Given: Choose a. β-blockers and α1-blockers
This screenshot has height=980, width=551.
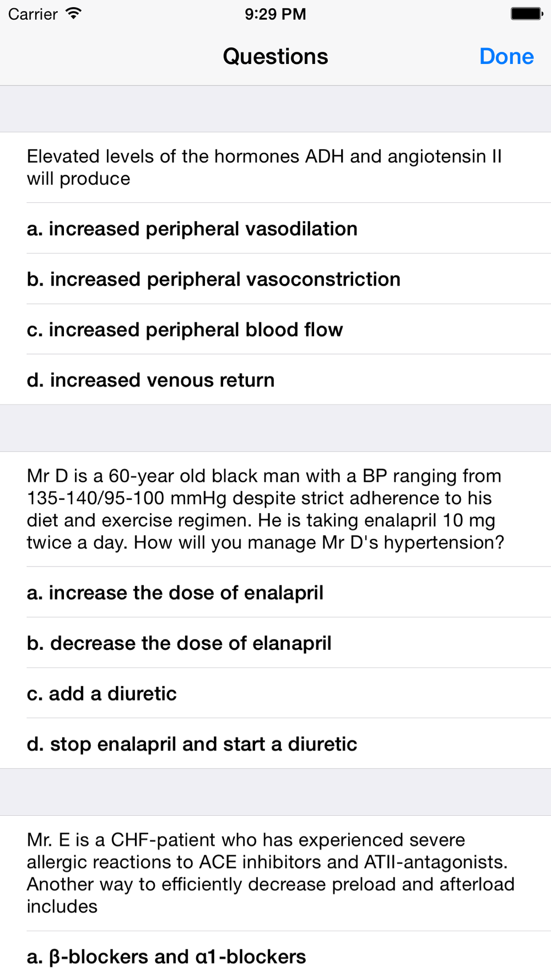Looking at the screenshot, I should [275, 956].
